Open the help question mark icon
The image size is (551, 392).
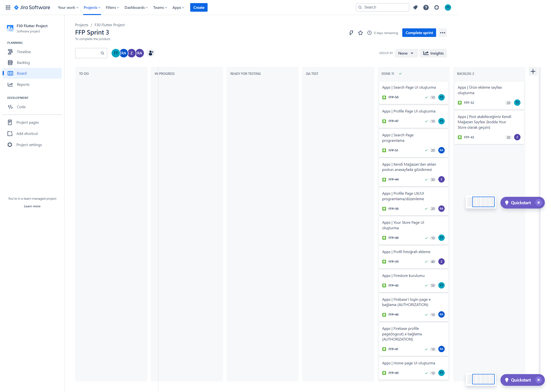pos(426,7)
